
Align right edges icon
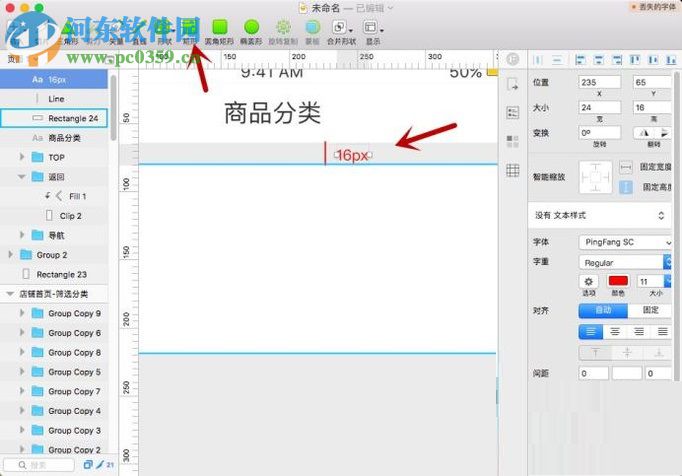617,60
